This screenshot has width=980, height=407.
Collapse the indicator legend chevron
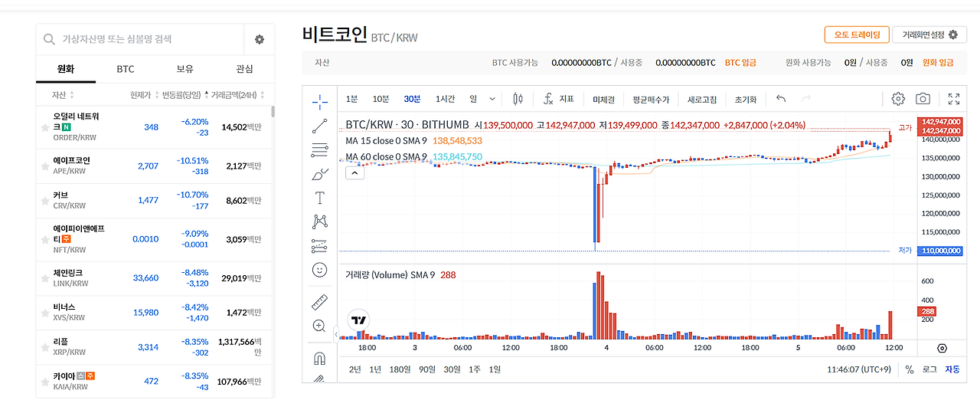pyautogui.click(x=353, y=173)
